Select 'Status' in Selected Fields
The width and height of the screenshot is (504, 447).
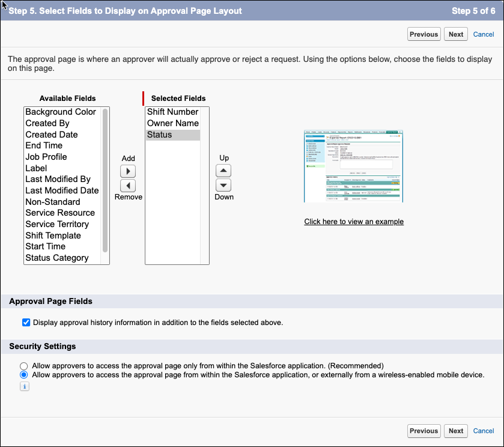[173, 135]
